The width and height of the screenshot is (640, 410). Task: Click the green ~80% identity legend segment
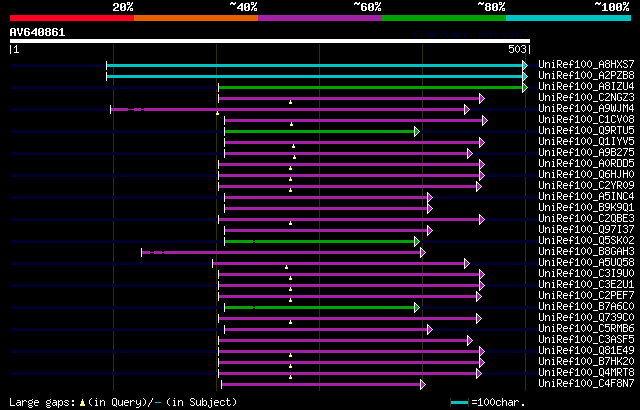444,18
